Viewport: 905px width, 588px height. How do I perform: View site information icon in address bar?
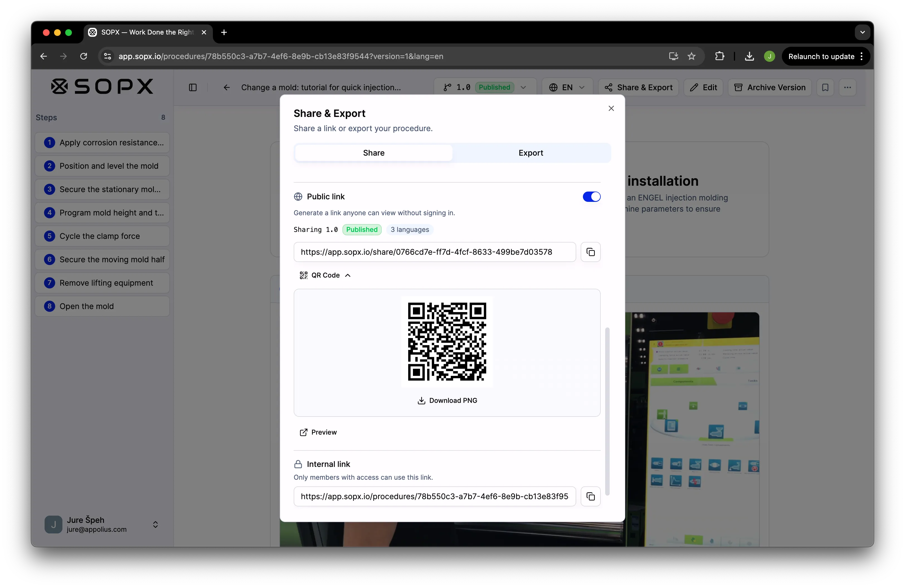pyautogui.click(x=108, y=56)
